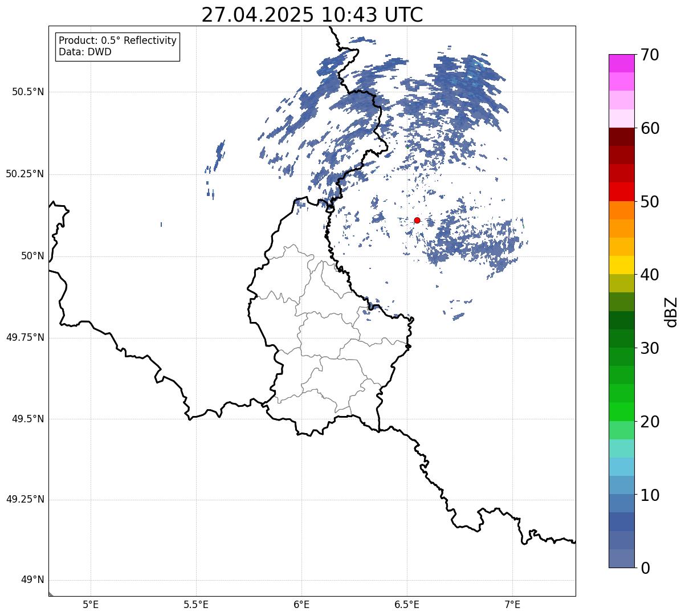
Task: Click the Product: 0.5° Reflectivity label
Action: 118,41
